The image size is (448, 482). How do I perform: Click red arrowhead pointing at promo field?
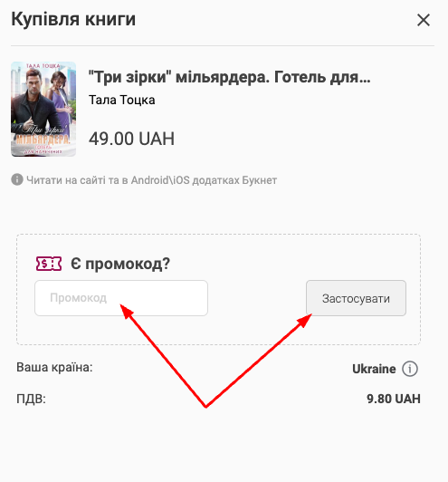126,311
